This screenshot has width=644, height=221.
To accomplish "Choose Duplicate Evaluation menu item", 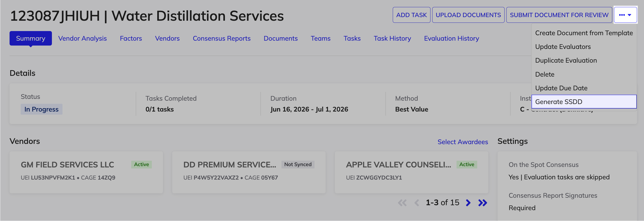I will click(x=584, y=60).
